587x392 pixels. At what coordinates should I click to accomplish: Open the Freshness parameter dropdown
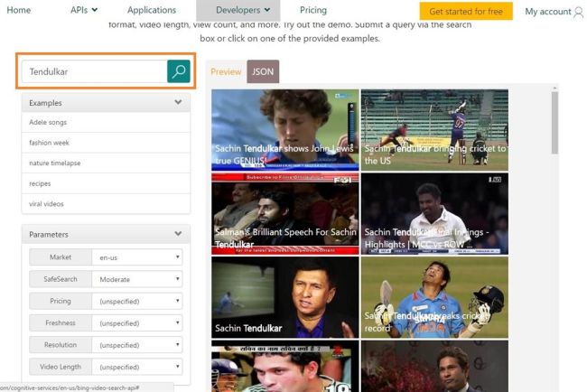pos(137,322)
